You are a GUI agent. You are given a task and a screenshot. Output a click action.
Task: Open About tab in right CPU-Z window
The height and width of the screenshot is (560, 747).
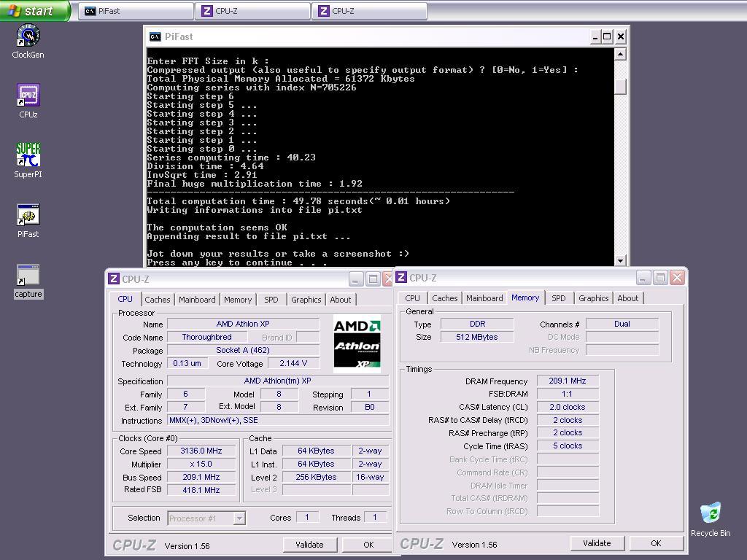coord(628,298)
